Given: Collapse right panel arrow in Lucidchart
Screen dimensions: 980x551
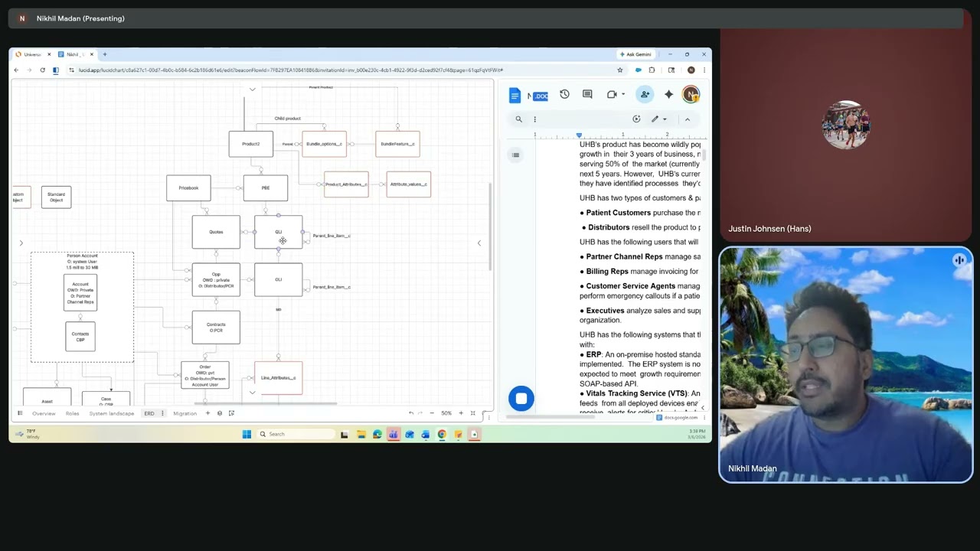Looking at the screenshot, I should click(x=479, y=243).
